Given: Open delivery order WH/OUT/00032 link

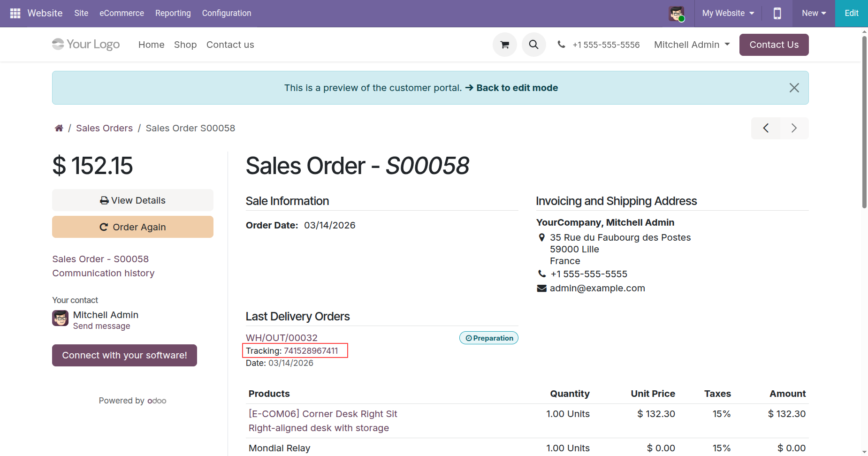Looking at the screenshot, I should [x=282, y=338].
